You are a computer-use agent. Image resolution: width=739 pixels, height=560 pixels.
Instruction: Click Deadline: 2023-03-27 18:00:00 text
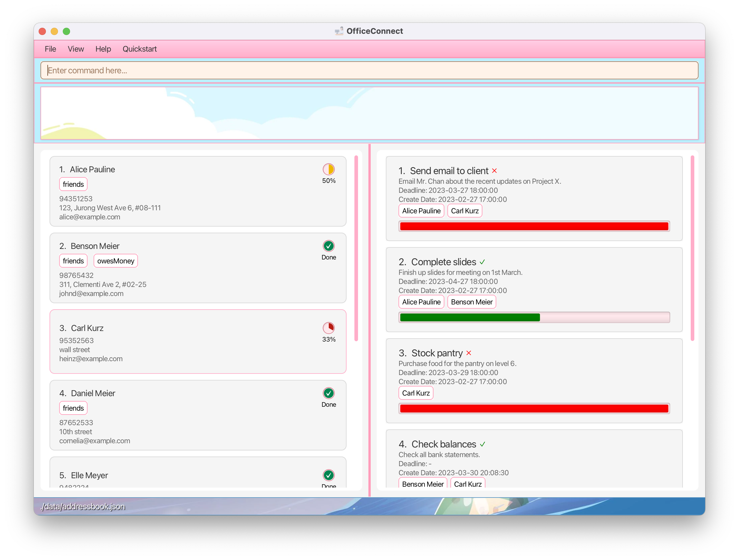(x=448, y=191)
